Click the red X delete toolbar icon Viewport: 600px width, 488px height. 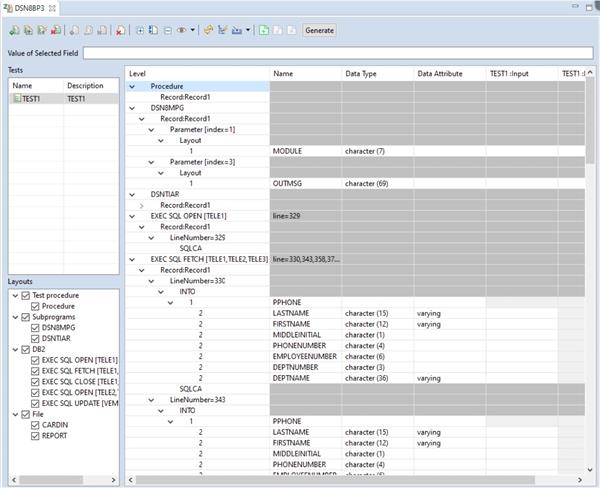[x=120, y=30]
